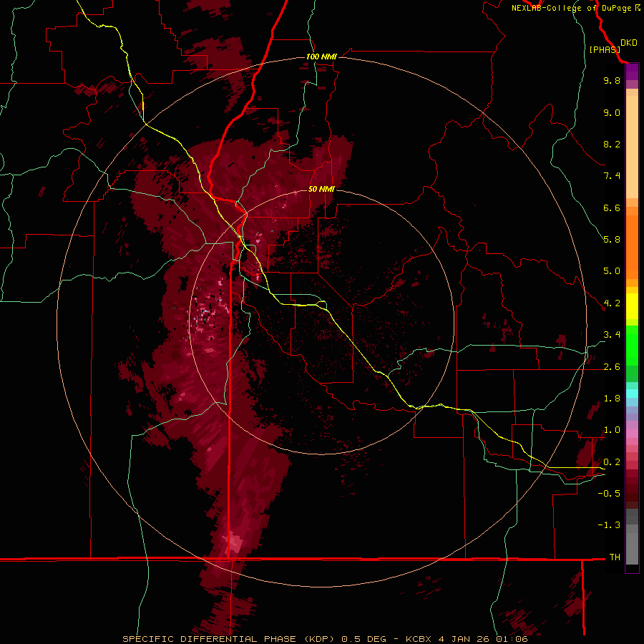Click the NEXLAB-College of DuPage label
Screen dimensions: 644x644
pyautogui.click(x=571, y=8)
